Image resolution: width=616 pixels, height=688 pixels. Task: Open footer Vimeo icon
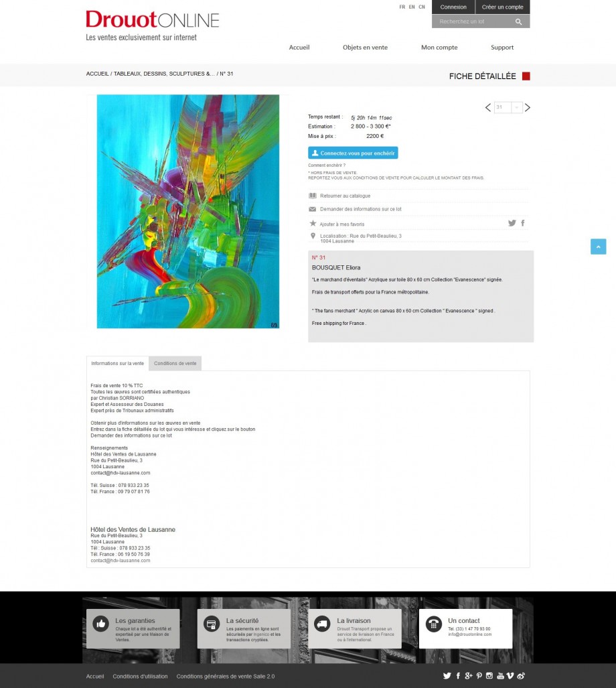(510, 676)
